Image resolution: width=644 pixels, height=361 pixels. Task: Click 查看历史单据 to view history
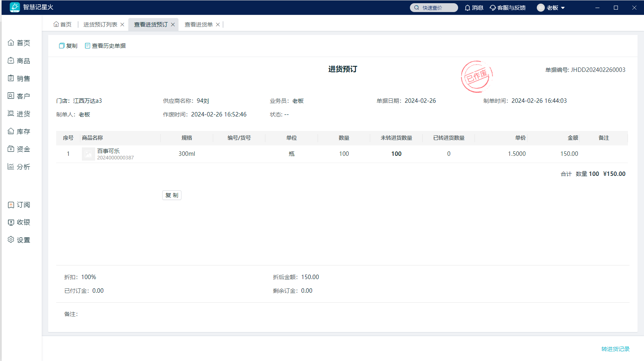click(x=105, y=46)
